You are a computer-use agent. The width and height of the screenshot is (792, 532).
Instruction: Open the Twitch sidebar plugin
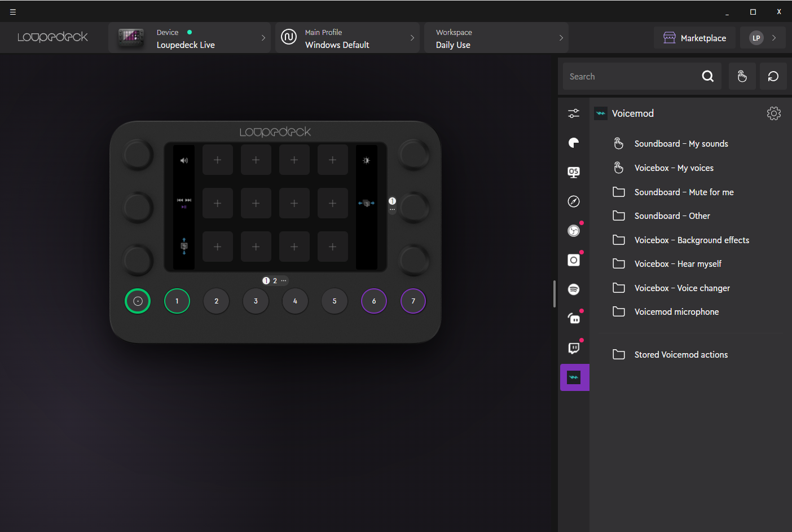[574, 348]
